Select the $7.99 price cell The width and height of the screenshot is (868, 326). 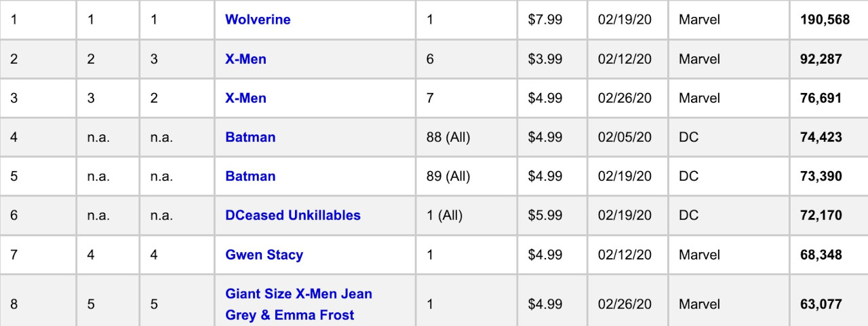point(545,20)
